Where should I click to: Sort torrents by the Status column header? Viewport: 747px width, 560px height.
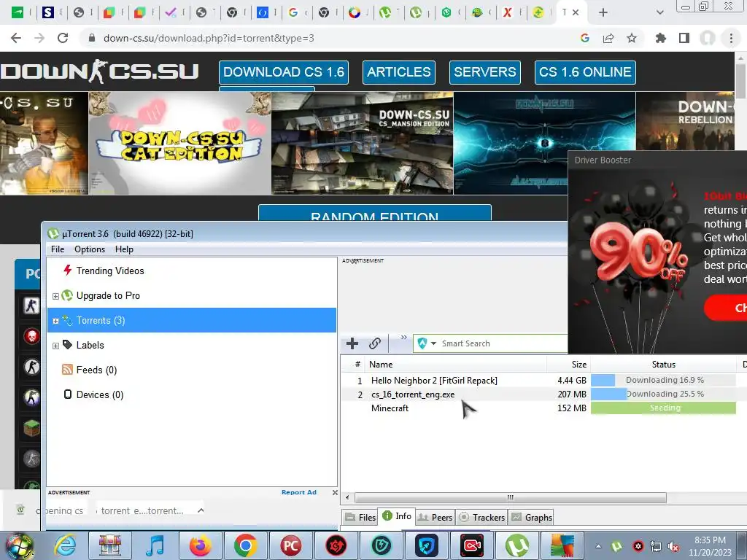663,365
